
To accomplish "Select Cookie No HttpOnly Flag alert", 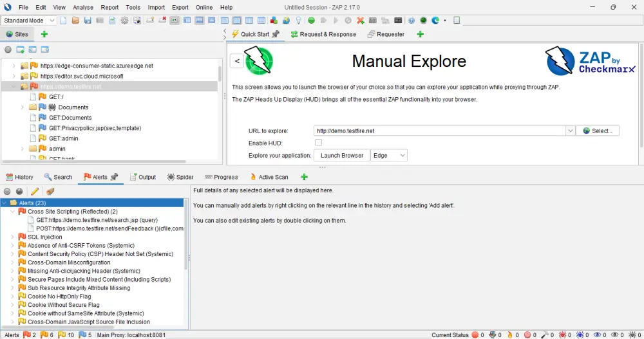I will (59, 297).
